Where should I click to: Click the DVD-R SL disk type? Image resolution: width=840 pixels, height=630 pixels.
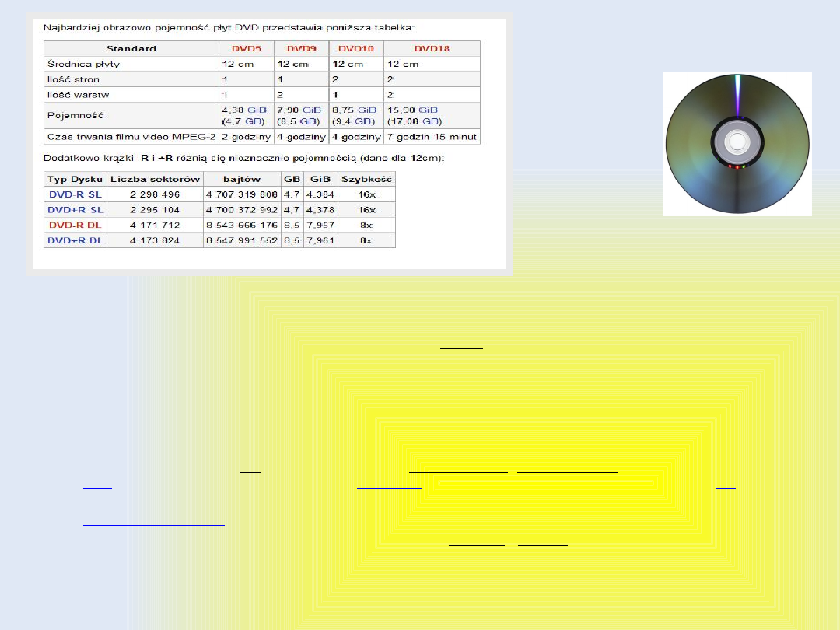pyautogui.click(x=75, y=194)
